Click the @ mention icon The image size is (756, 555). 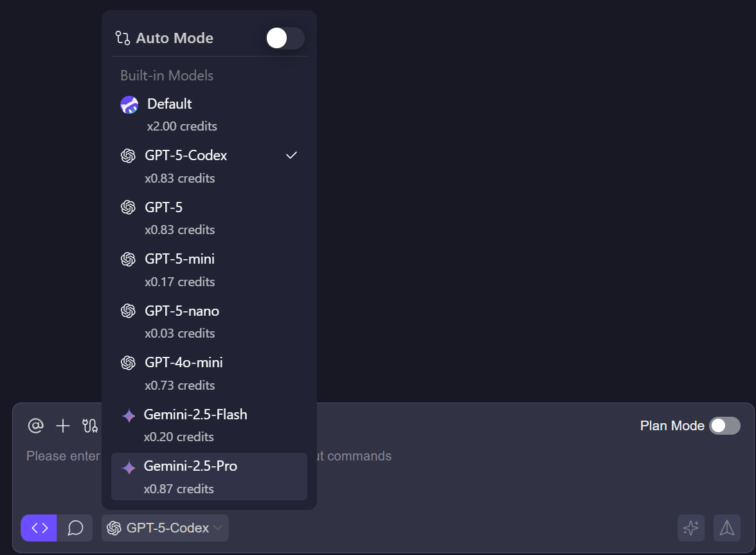click(36, 426)
